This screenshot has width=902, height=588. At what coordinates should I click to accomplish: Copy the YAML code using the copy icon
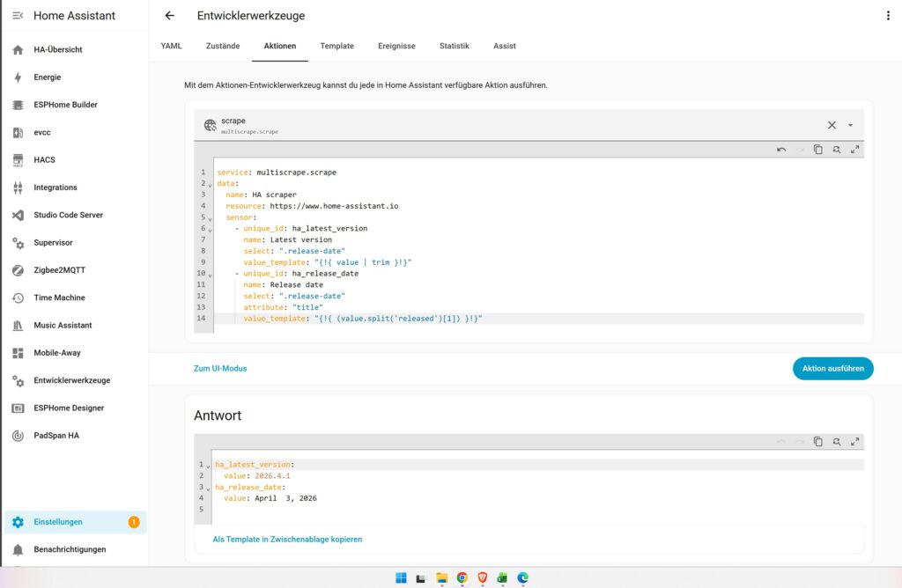(817, 150)
